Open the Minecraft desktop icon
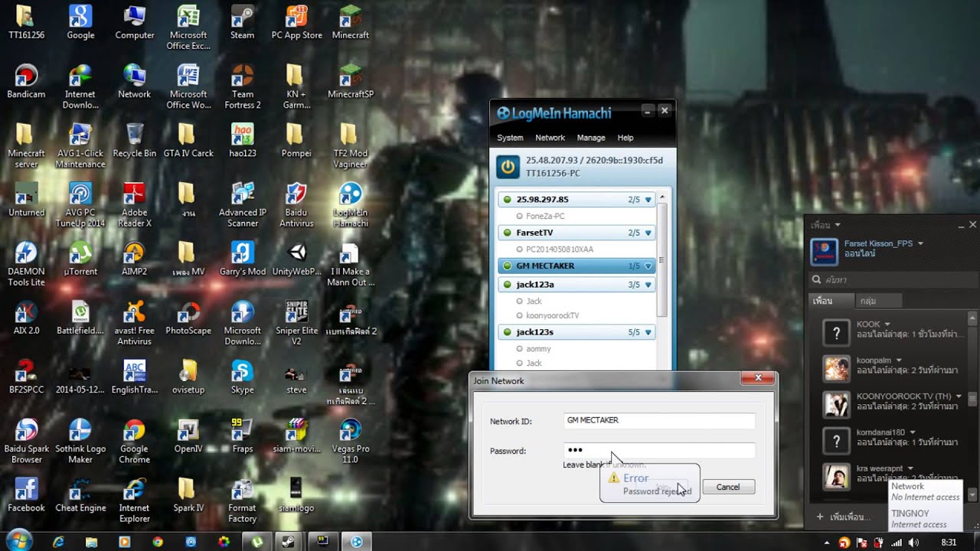980x551 pixels. click(350, 22)
